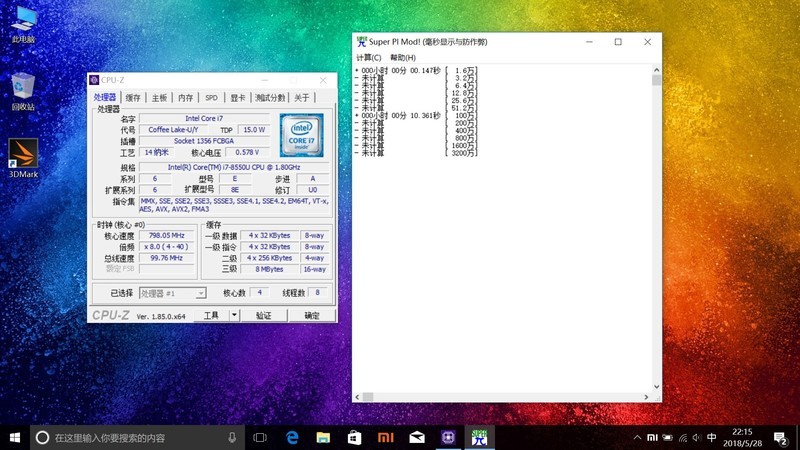Open File Explorer from the taskbar
The image size is (800, 450).
pyautogui.click(x=323, y=437)
